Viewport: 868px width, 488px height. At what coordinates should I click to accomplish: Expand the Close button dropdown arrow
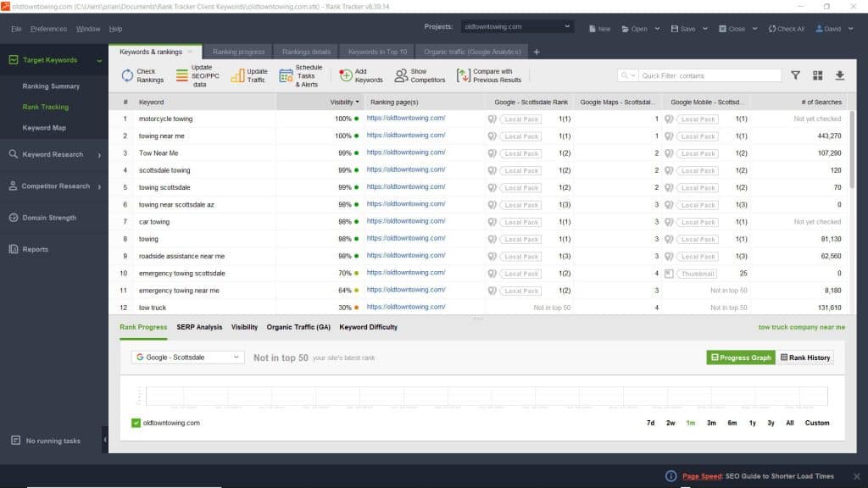click(754, 29)
